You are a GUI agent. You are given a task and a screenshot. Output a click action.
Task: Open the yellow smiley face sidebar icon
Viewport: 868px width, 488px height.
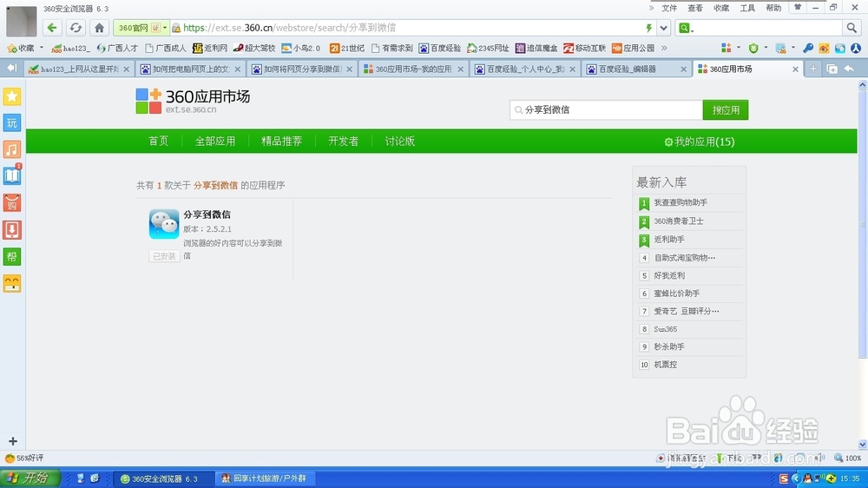tap(12, 283)
